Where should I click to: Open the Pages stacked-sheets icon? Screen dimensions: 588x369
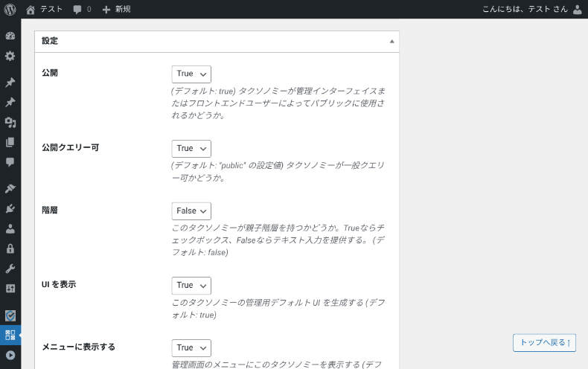pyautogui.click(x=10, y=142)
